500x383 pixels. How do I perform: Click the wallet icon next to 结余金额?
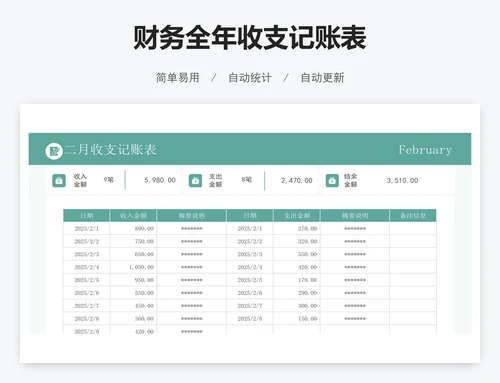coord(332,181)
